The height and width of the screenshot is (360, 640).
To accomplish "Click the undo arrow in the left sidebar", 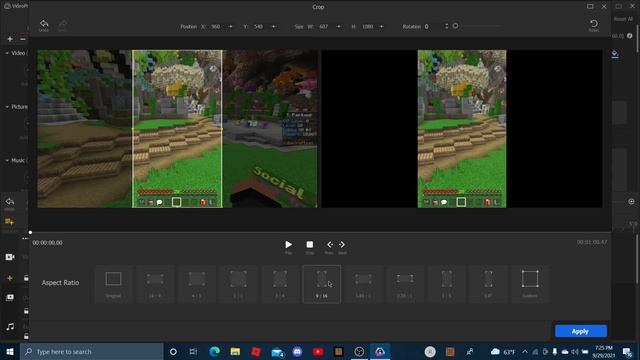I will tap(10, 202).
